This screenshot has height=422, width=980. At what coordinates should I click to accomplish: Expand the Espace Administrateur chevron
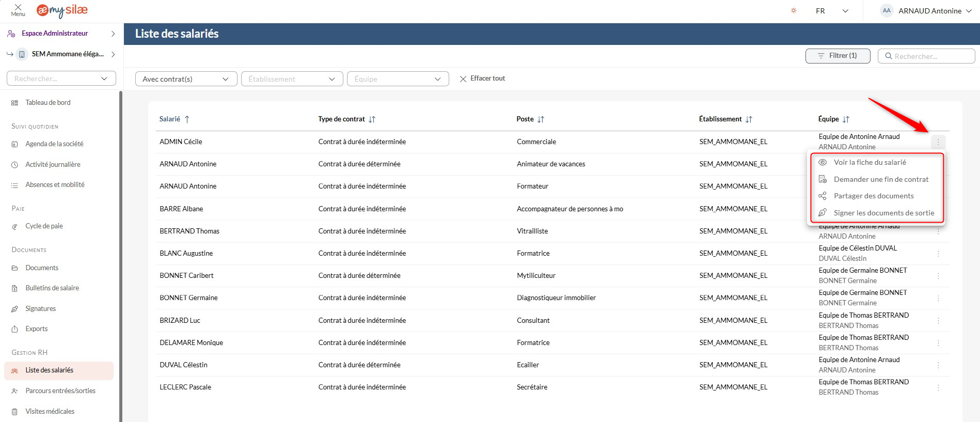point(113,34)
